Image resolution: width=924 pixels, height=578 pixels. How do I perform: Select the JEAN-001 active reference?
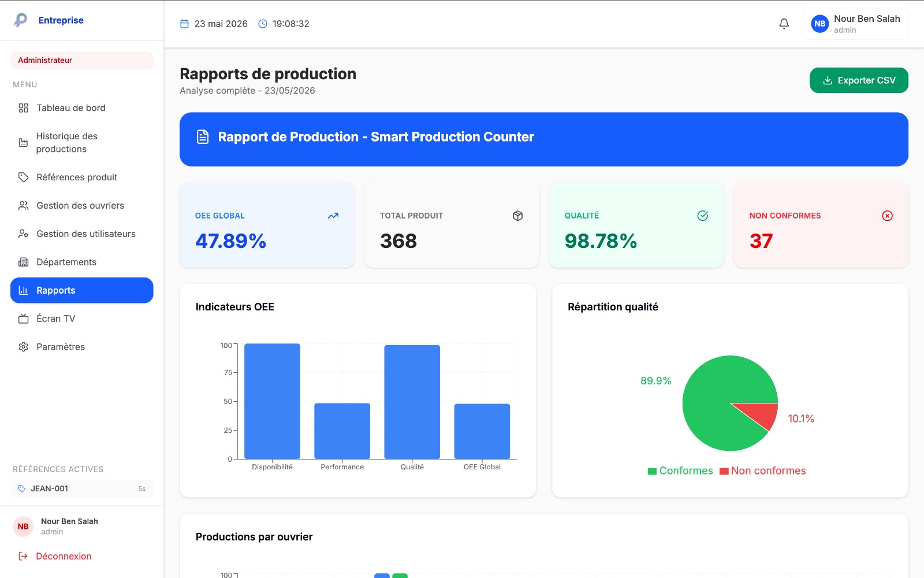[x=82, y=488]
